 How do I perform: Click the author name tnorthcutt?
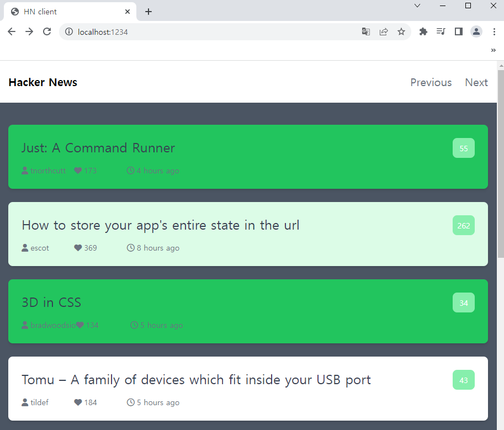[x=48, y=171]
